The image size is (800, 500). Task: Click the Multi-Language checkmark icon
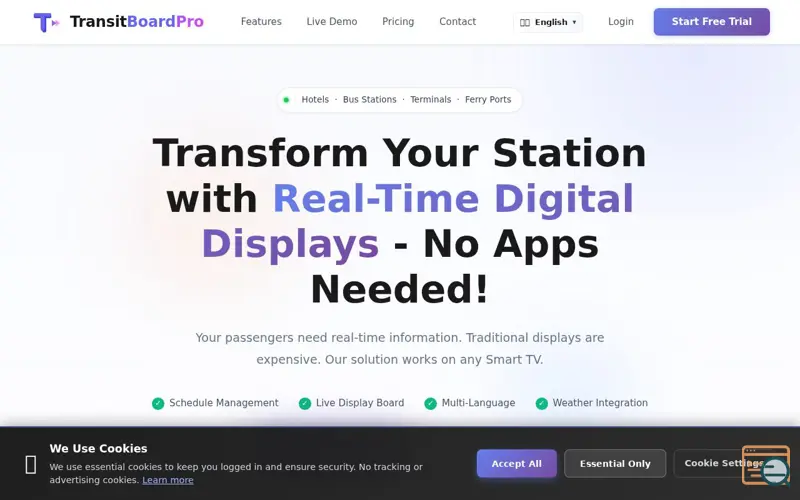coord(431,404)
